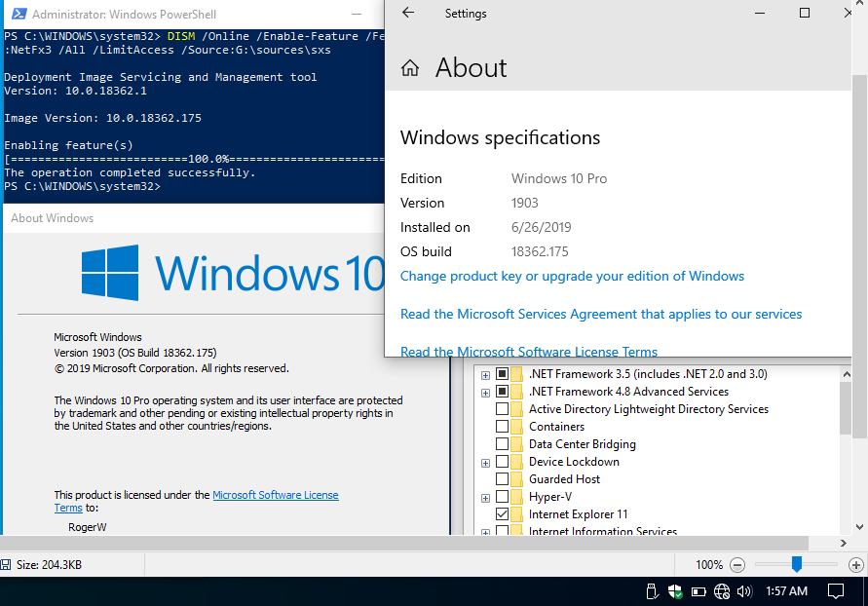868x606 pixels.
Task: Expand the Device Lockdown node
Action: [485, 463]
